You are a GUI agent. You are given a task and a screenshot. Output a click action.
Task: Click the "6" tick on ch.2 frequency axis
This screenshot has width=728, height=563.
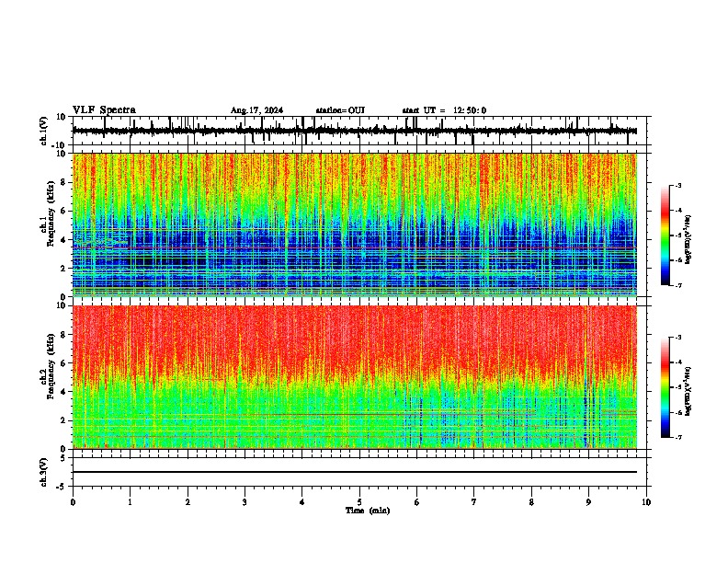pos(64,363)
